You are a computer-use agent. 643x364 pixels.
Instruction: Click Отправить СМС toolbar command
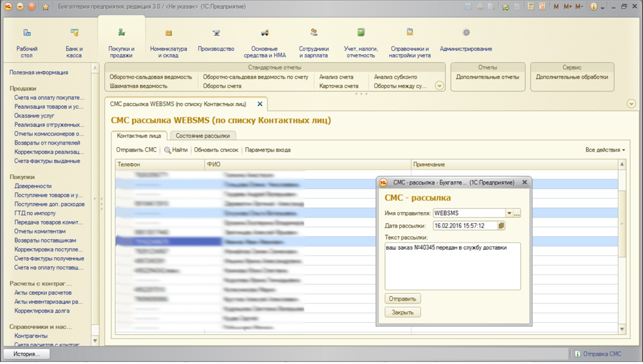[x=136, y=150]
